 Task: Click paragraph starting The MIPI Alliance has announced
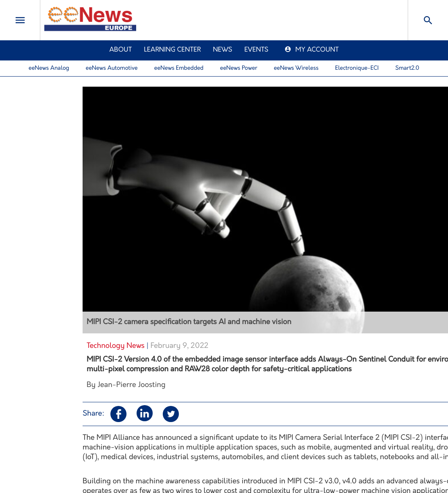coord(265,447)
